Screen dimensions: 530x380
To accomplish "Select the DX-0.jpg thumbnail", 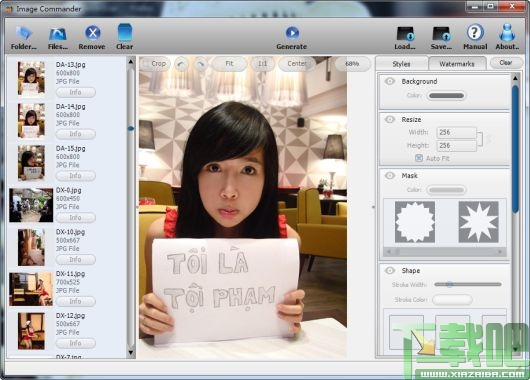I will click(x=31, y=205).
